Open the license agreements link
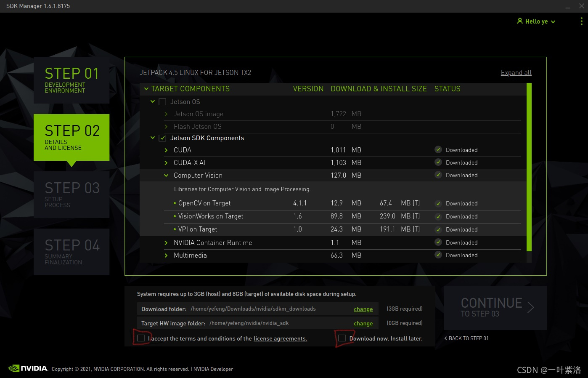Image resolution: width=588 pixels, height=378 pixels. pos(280,338)
